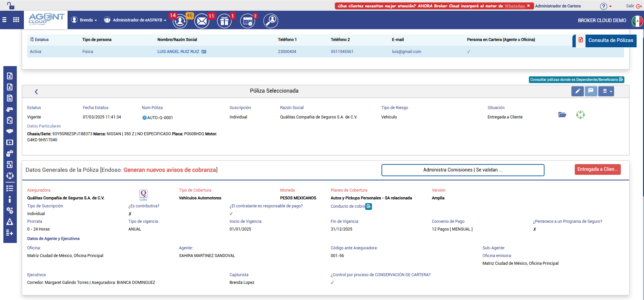Click Administra Comisiones | Se validan button
This screenshot has height=300, width=644.
(463, 170)
